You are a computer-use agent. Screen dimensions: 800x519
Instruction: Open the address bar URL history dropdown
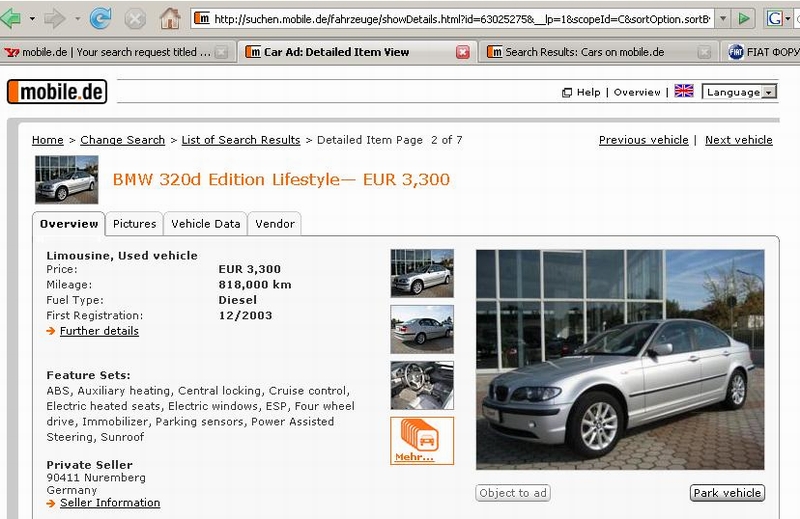click(721, 19)
